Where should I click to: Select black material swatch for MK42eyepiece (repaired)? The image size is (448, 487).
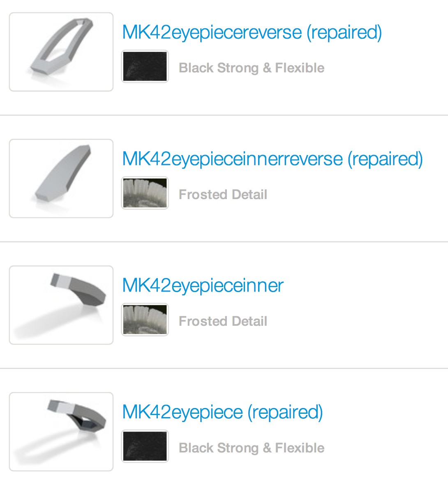click(x=145, y=446)
